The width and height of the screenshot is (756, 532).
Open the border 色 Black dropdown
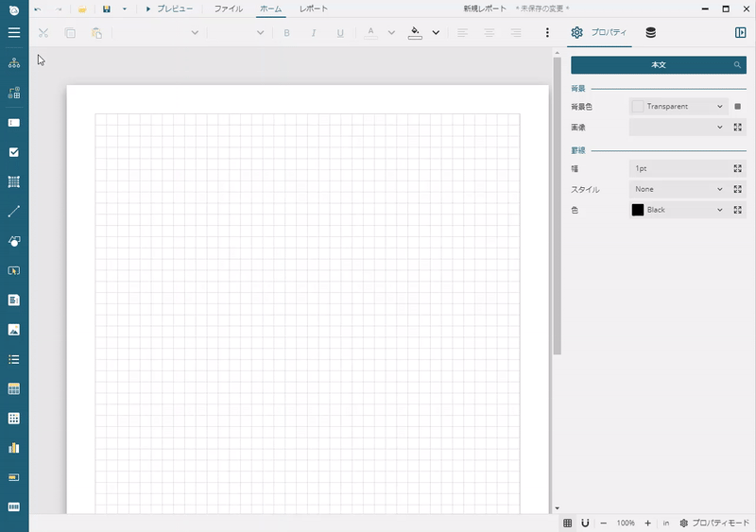pyautogui.click(x=679, y=210)
